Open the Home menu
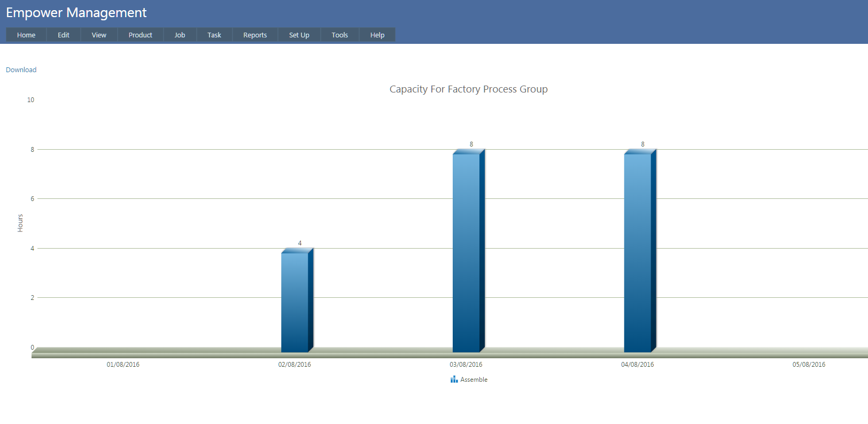Image resolution: width=868 pixels, height=424 pixels. coord(26,35)
